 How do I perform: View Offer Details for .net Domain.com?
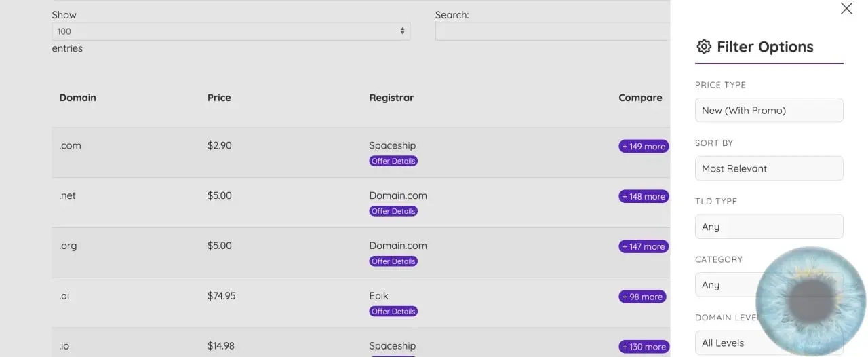click(x=393, y=211)
